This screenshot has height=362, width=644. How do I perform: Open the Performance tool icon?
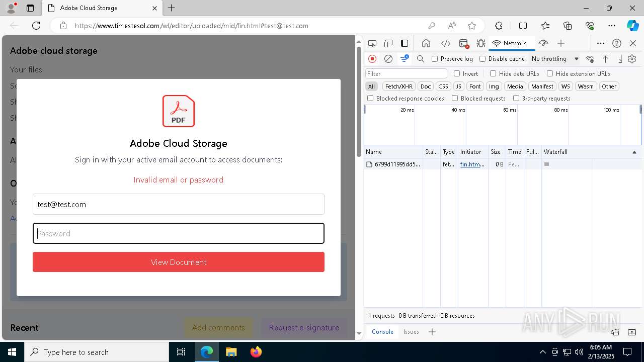[x=543, y=43]
